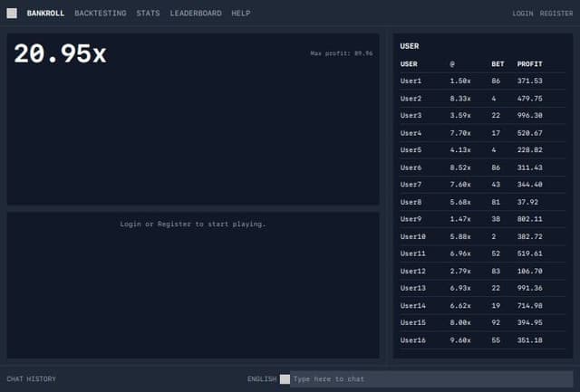Viewport: 580px width, 392px height.
Task: Click User3's multiplier 3.59x
Action: point(460,116)
